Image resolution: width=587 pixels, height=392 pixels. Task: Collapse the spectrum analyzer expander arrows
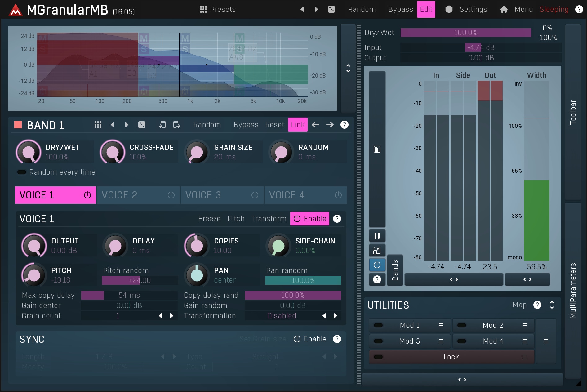tap(348, 68)
